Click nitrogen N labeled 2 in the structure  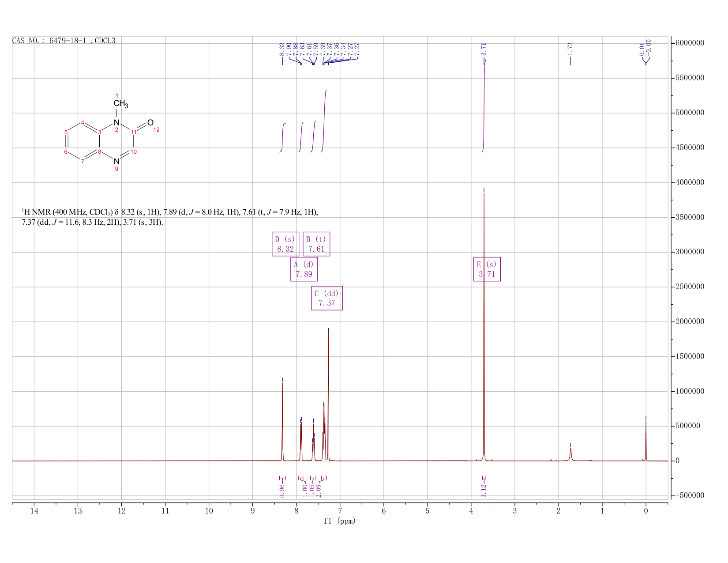pyautogui.click(x=116, y=122)
